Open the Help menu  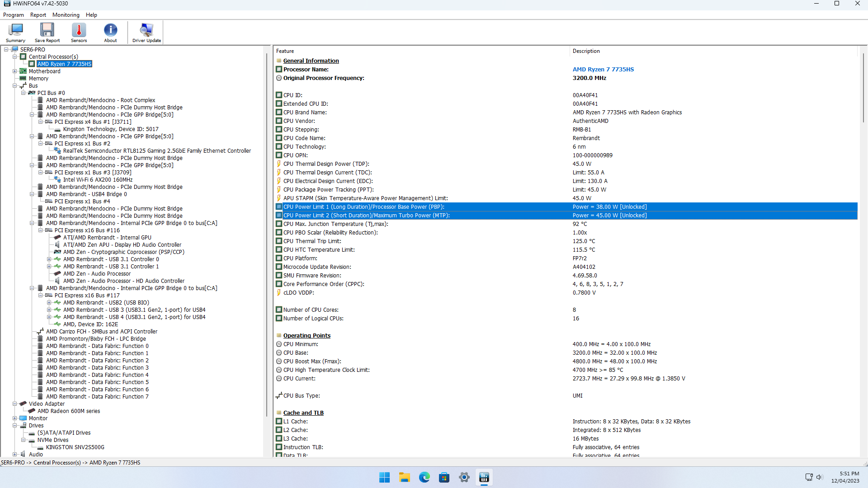click(91, 15)
